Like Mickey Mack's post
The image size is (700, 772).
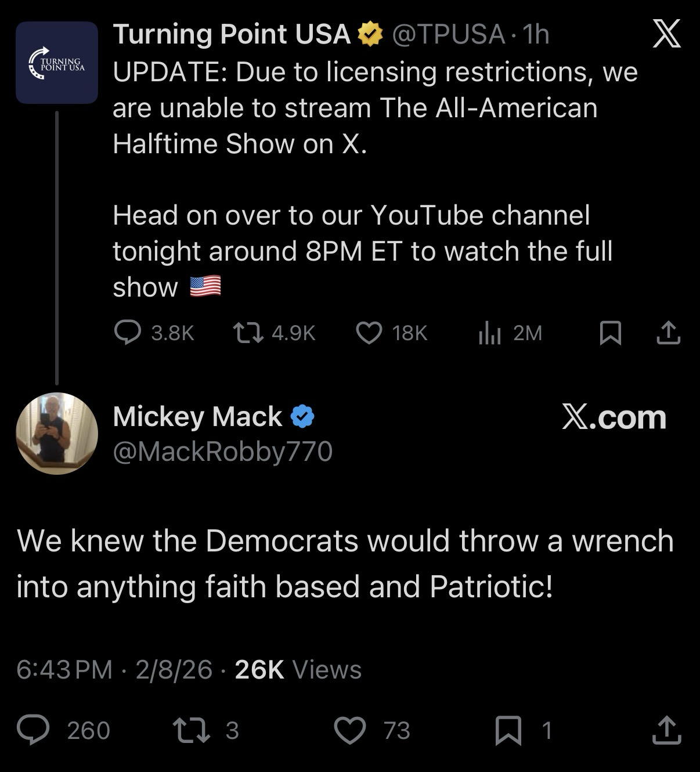pos(351,730)
